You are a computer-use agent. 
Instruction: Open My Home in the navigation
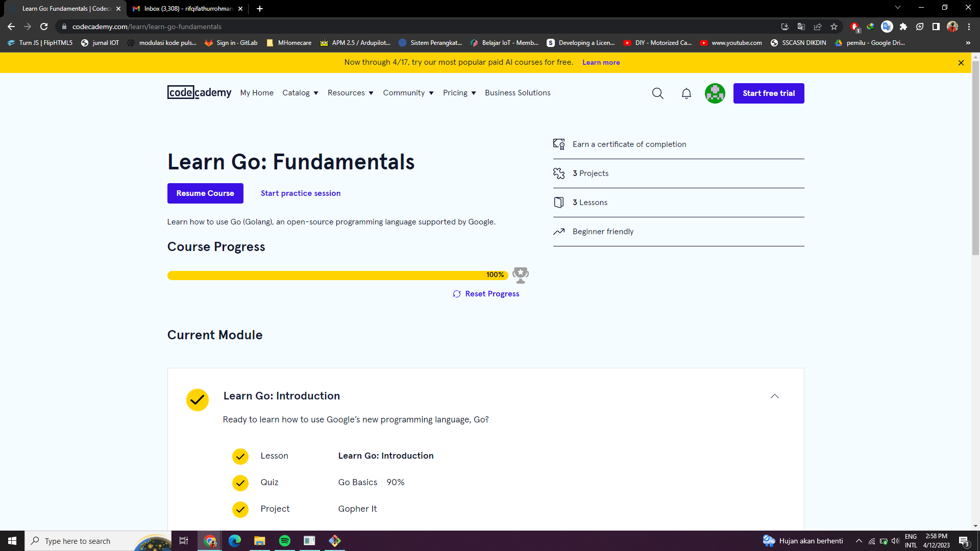pyautogui.click(x=257, y=93)
